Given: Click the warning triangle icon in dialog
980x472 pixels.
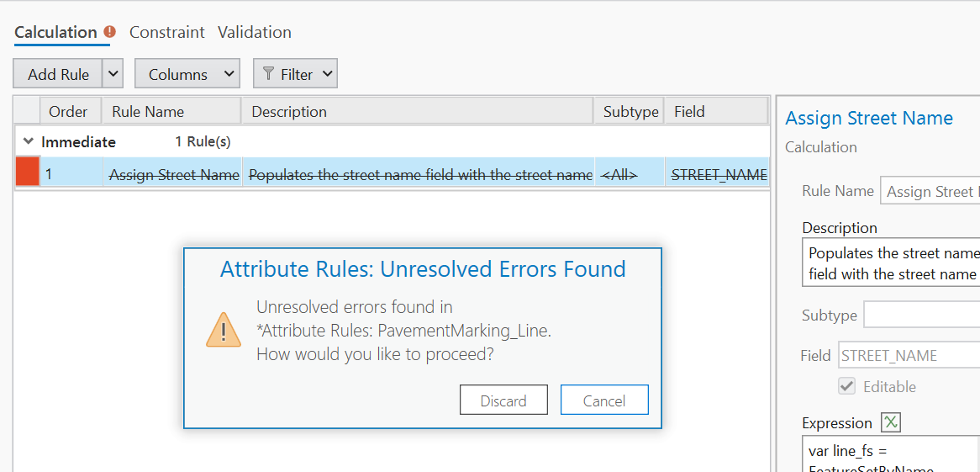Looking at the screenshot, I should coord(224,330).
